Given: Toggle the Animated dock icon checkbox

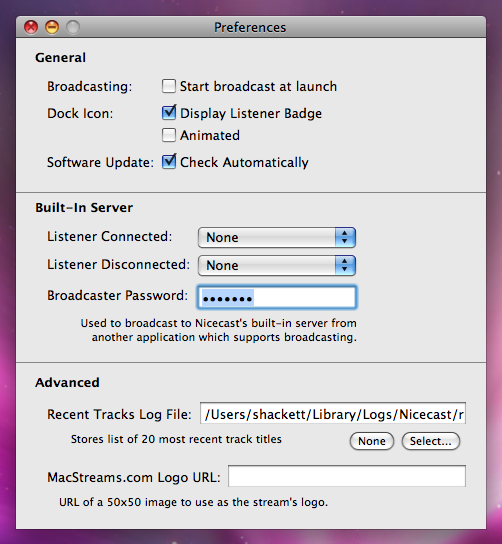Looking at the screenshot, I should 169,135.
